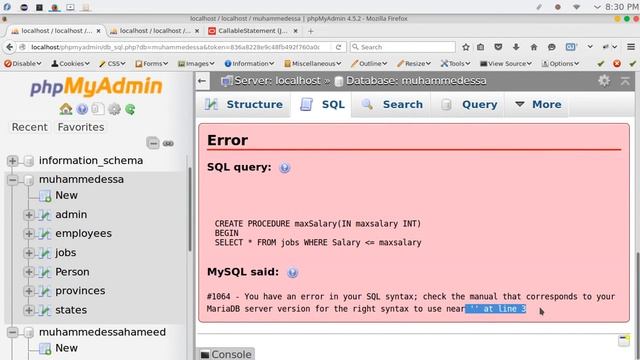Expand the provinces table node
Viewport: 640px width, 360px height.
[29, 291]
